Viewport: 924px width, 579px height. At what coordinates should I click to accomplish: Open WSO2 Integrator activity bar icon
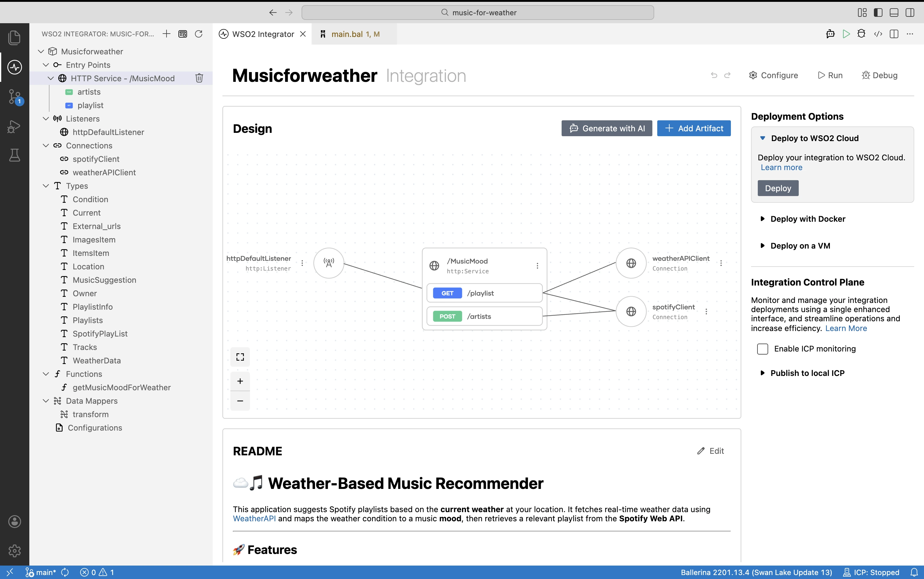pyautogui.click(x=15, y=67)
